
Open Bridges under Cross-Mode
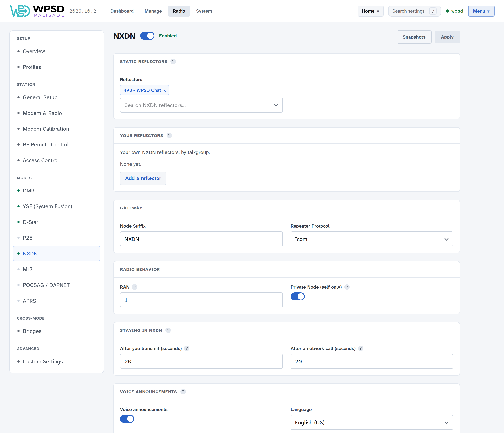coord(57,331)
